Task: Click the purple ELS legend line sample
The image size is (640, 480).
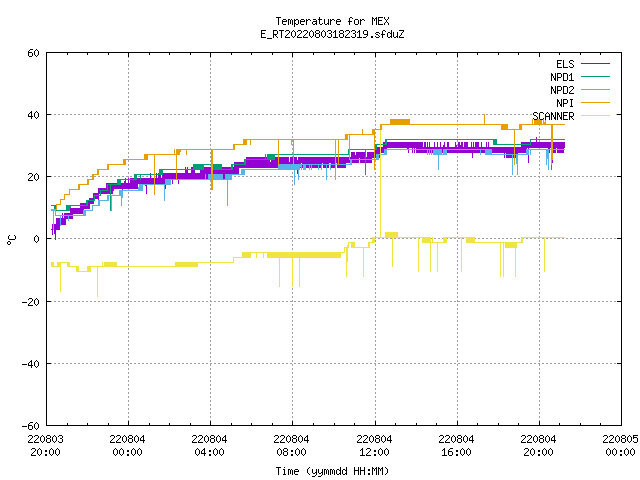Action: tap(595, 64)
